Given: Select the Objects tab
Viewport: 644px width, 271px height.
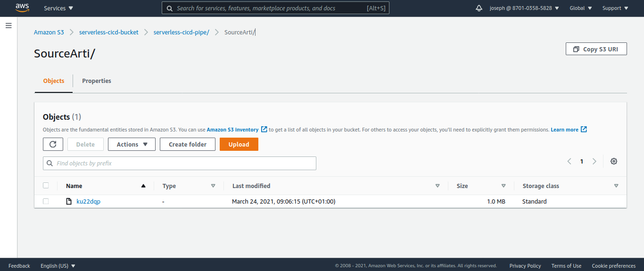Looking at the screenshot, I should click(x=54, y=81).
